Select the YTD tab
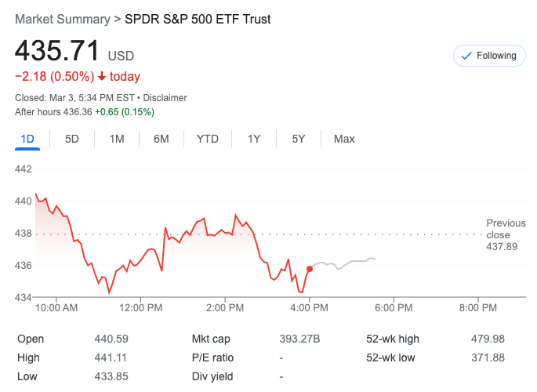Viewport: 537px width, 392px height. [207, 139]
